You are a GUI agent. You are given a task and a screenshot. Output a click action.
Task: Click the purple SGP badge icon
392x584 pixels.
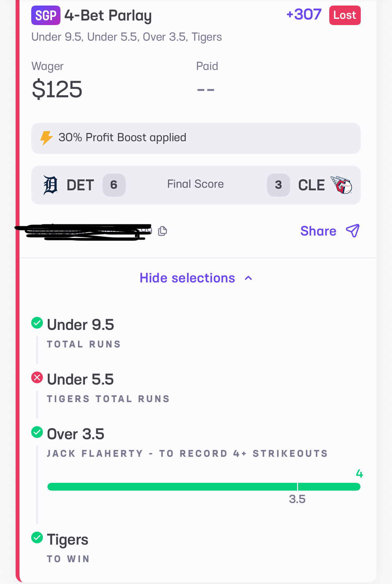coord(46,15)
